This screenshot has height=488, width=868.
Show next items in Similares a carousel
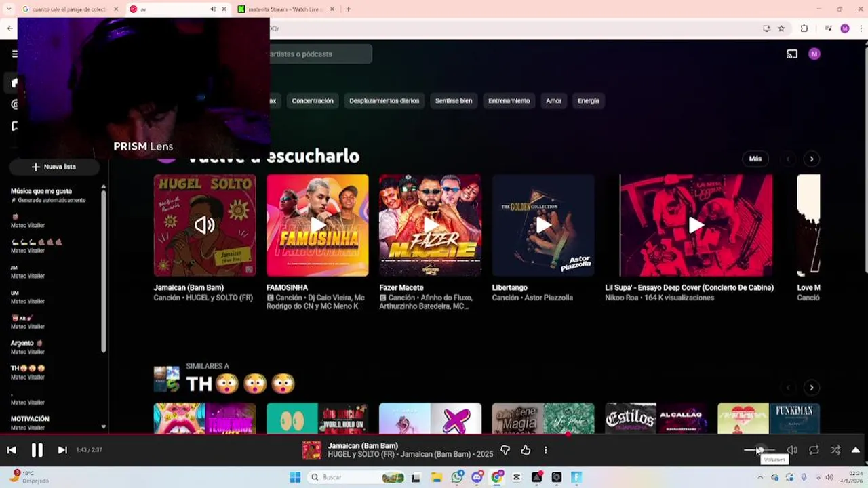coord(812,388)
